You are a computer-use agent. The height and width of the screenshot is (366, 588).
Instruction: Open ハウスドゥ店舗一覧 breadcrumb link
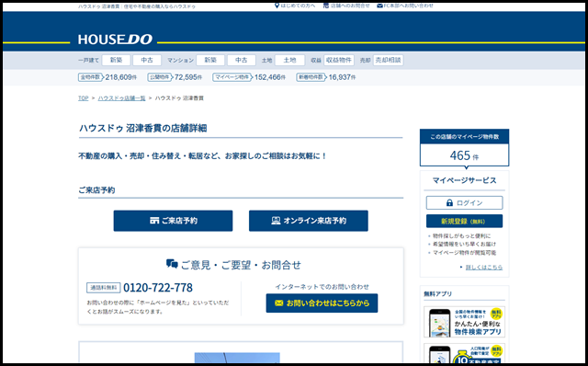coord(121,98)
